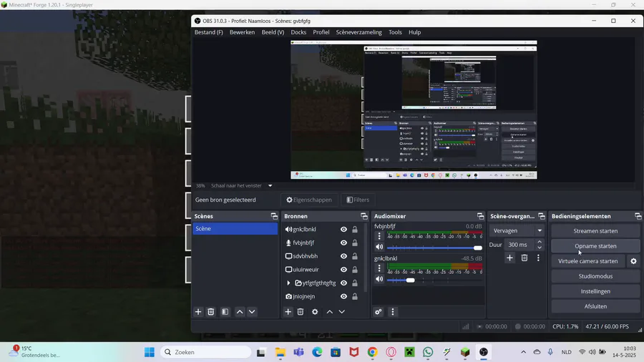Image resolution: width=644 pixels, height=362 pixels.
Task: Remove the scene transition with trash icon
Action: click(x=524, y=258)
